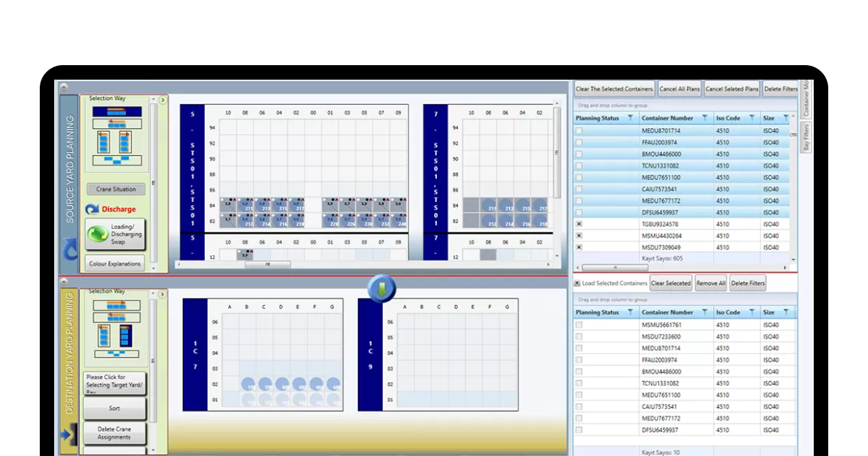Toggle planning status checkbox for FFAU2003974 in top grid
868x456 pixels.
point(579,143)
